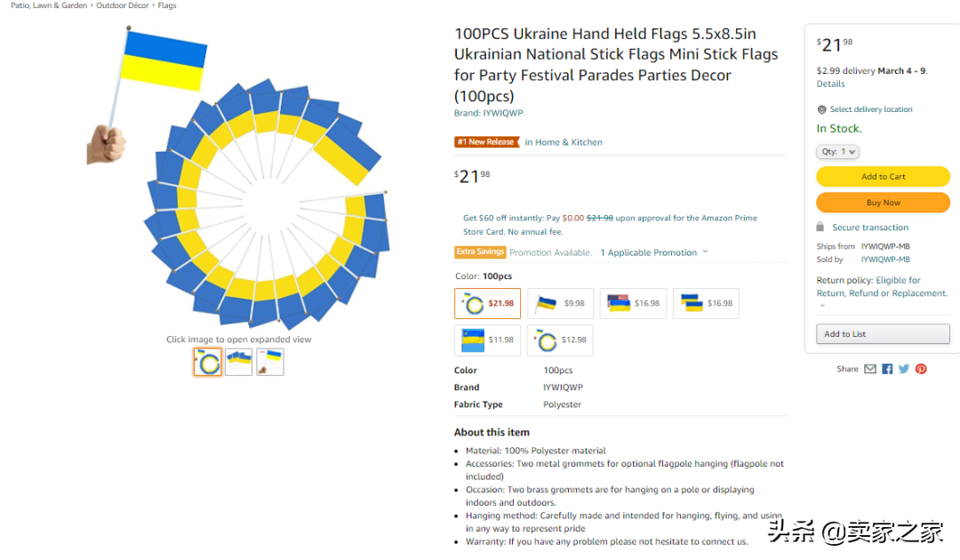
Task: Choose the $12.98 color variant
Action: coord(561,340)
